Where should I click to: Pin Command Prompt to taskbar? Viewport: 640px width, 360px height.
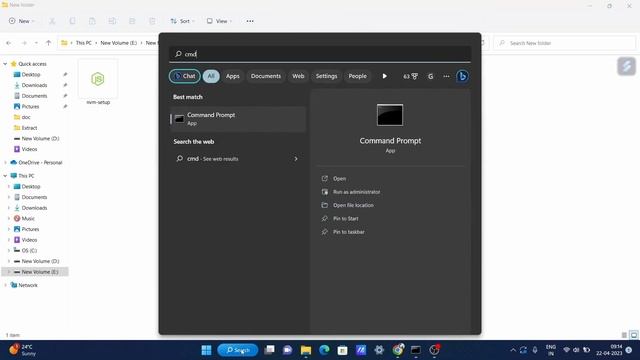(x=349, y=232)
